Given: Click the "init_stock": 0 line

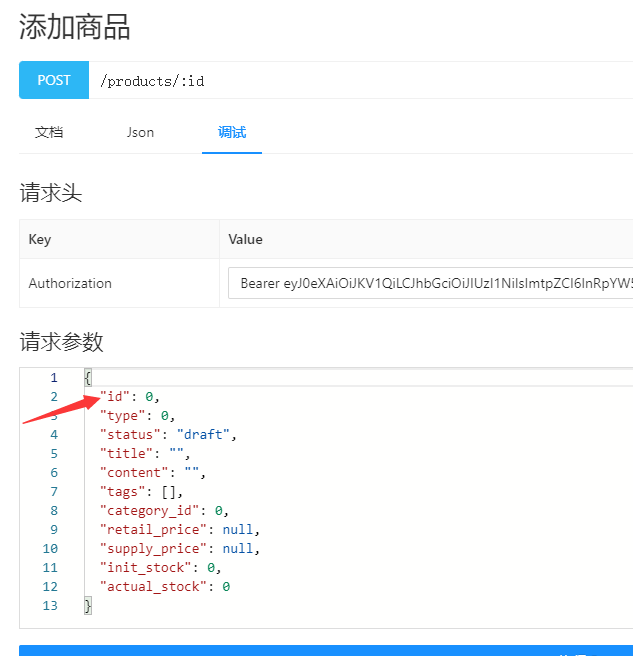Looking at the screenshot, I should [x=161, y=568].
